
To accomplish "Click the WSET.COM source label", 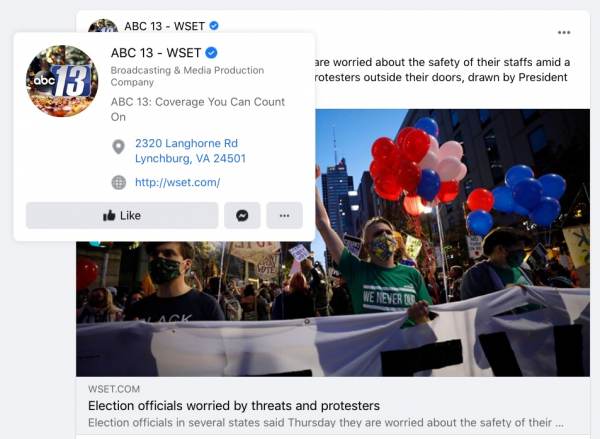I will pos(114,389).
